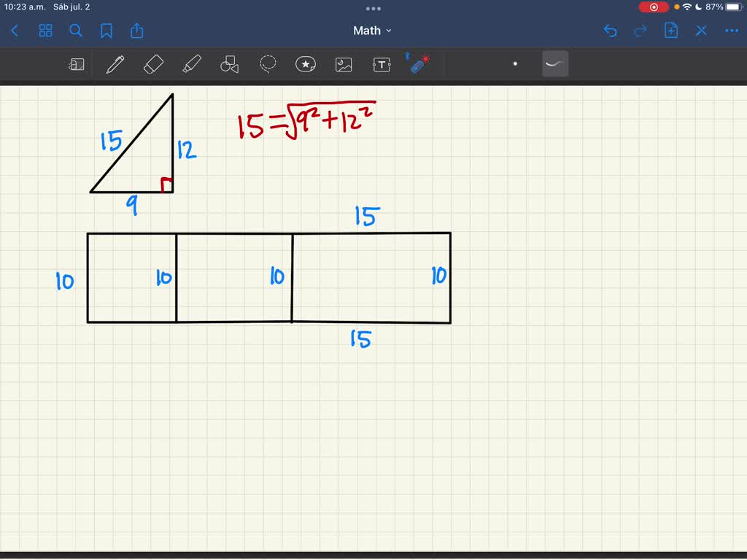This screenshot has height=560, width=747.
Task: Open the page thumbnails grid view
Action: pyautogui.click(x=45, y=31)
